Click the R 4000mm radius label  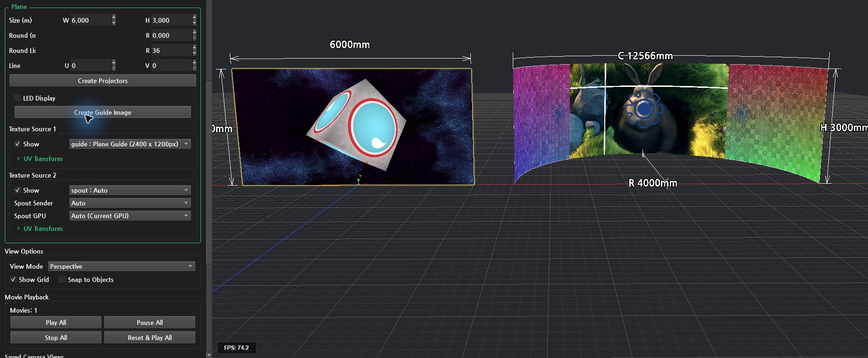point(653,183)
